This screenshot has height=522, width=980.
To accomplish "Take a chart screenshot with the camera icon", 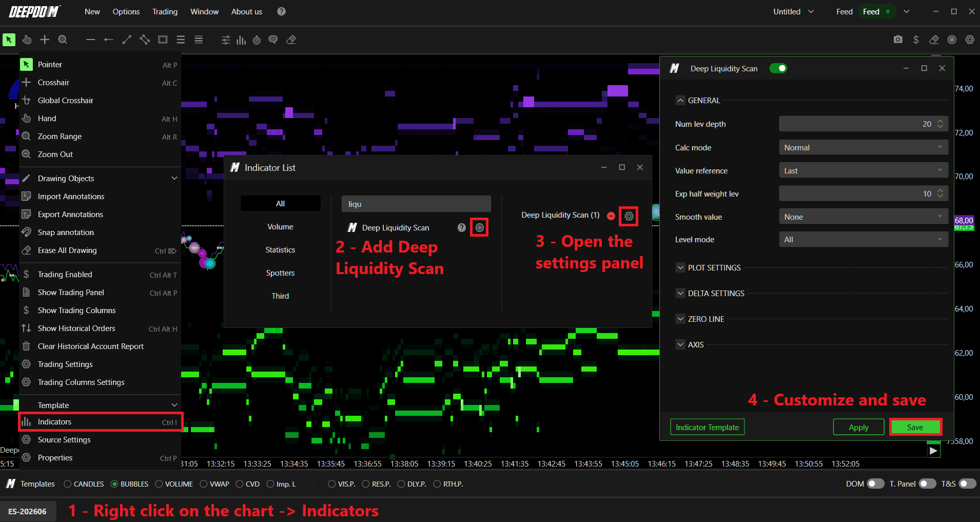I will [x=898, y=40].
